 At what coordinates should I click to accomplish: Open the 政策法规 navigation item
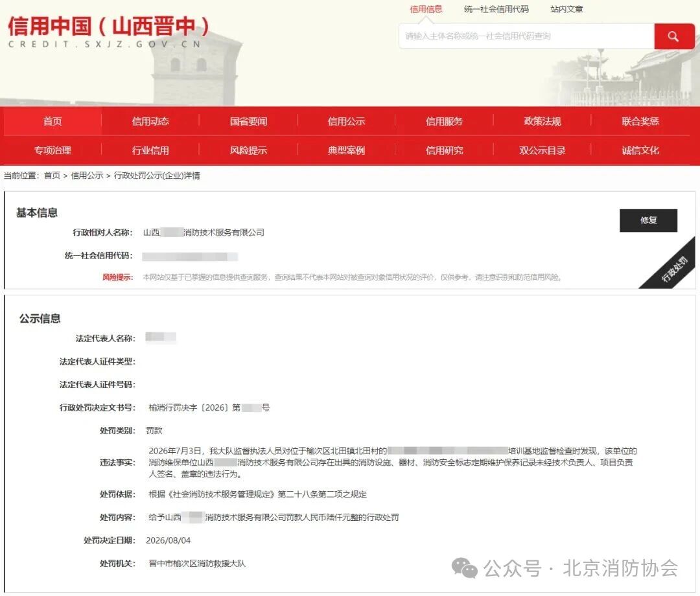tap(542, 121)
